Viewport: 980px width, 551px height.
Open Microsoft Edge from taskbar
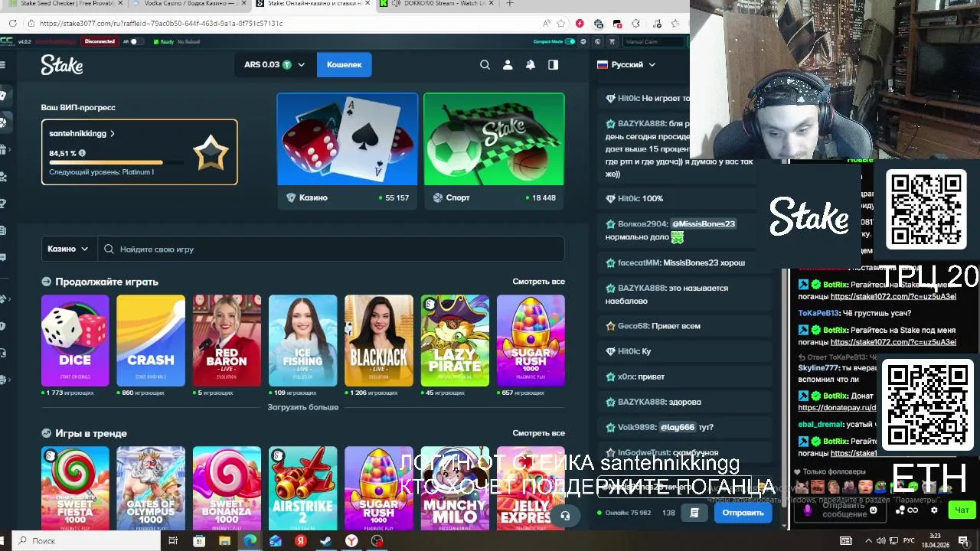[x=250, y=541]
